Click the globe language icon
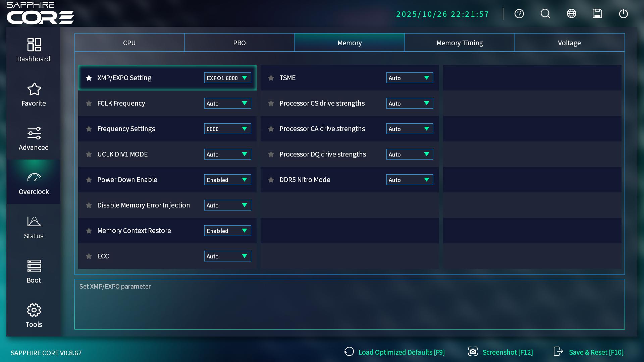644x362 pixels. click(571, 14)
